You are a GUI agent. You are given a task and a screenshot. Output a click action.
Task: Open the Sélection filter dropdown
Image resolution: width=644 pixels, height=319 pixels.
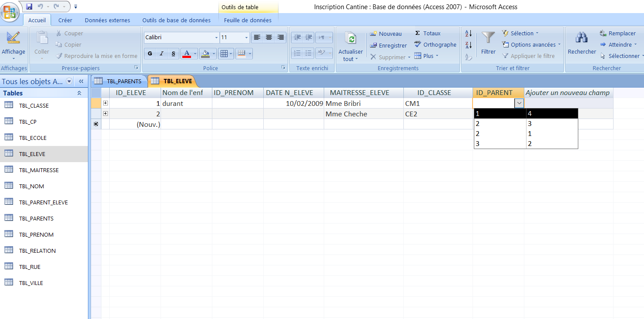pyautogui.click(x=520, y=33)
